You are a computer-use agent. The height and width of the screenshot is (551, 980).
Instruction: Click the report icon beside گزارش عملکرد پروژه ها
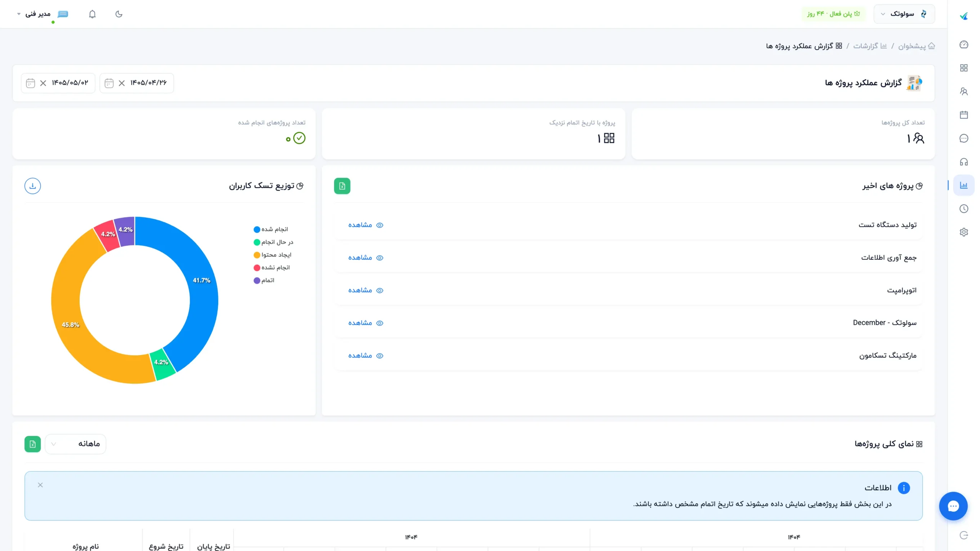914,83
